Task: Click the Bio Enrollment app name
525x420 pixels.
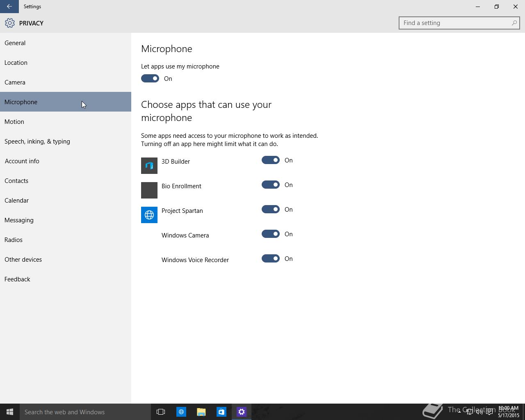Action: click(181, 186)
